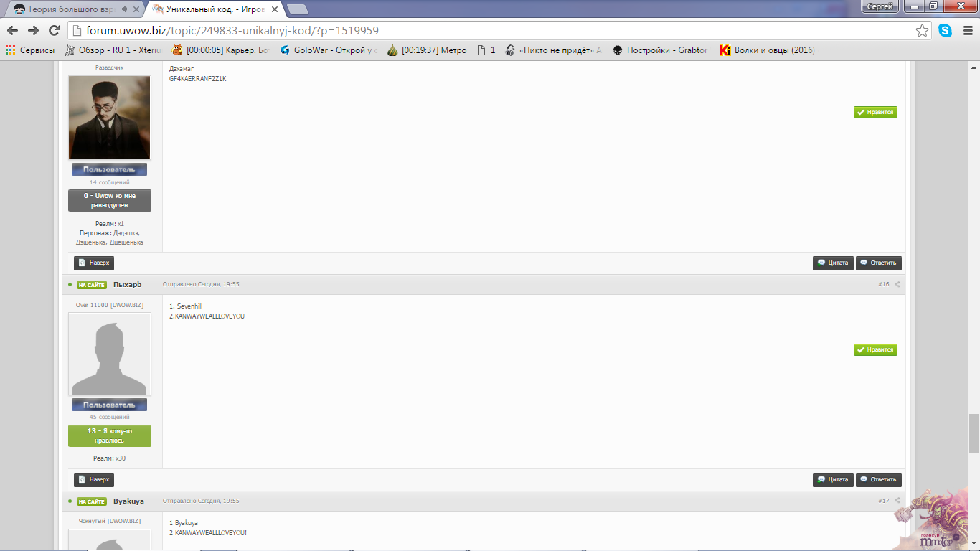Viewport: 980px width, 551px height.
Task: Reload the page with the refresh icon
Action: point(54,30)
